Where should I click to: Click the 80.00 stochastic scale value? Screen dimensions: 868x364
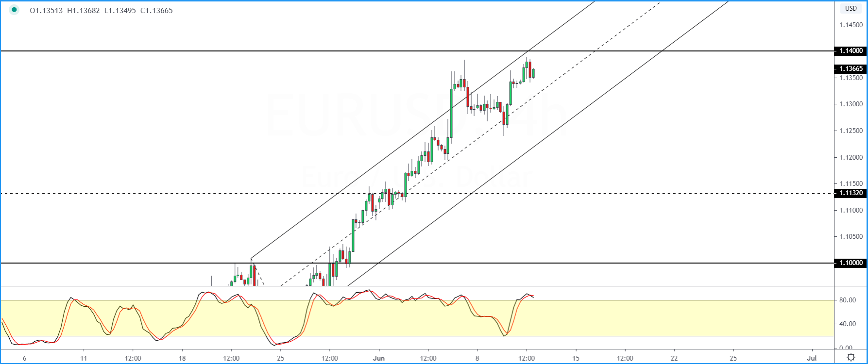click(x=848, y=300)
